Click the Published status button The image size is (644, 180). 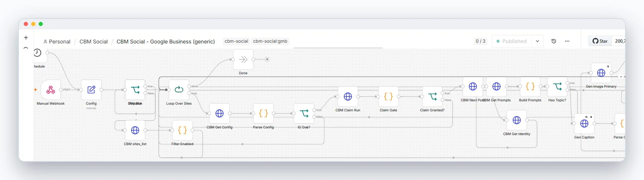pos(512,41)
